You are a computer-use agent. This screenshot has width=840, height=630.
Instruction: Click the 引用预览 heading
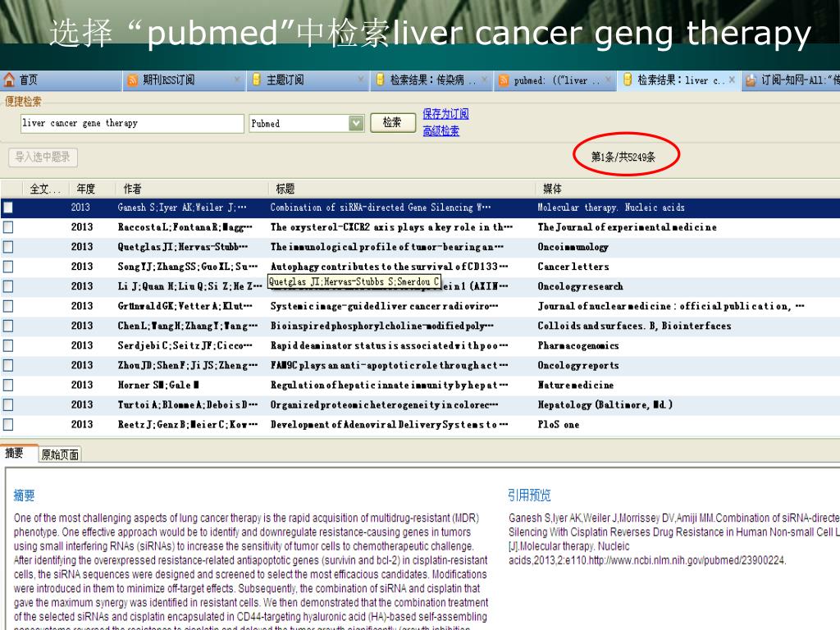click(x=529, y=495)
